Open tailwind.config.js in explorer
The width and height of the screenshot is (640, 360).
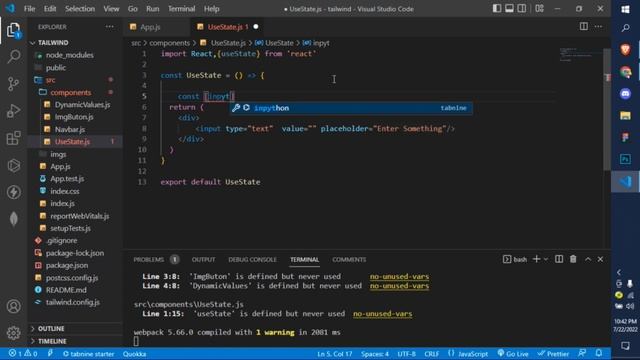[x=73, y=302]
